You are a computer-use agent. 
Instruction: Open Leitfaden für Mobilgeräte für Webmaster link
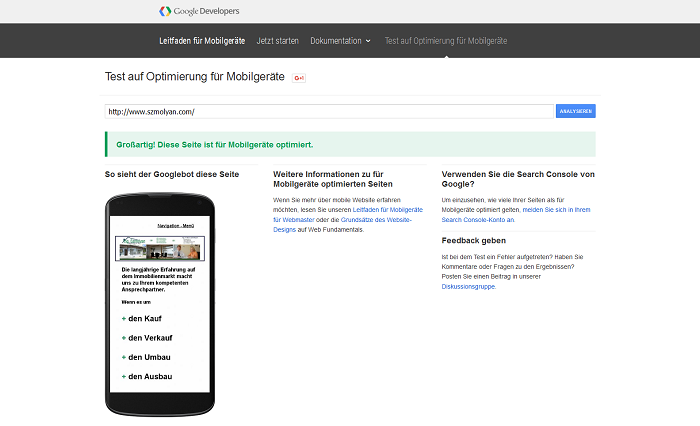click(348, 215)
